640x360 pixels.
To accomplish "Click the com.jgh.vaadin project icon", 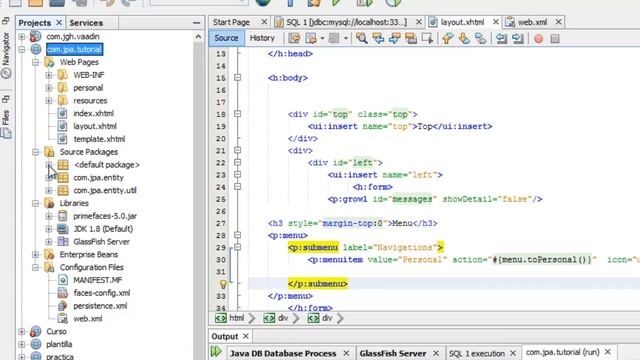I will (36, 36).
